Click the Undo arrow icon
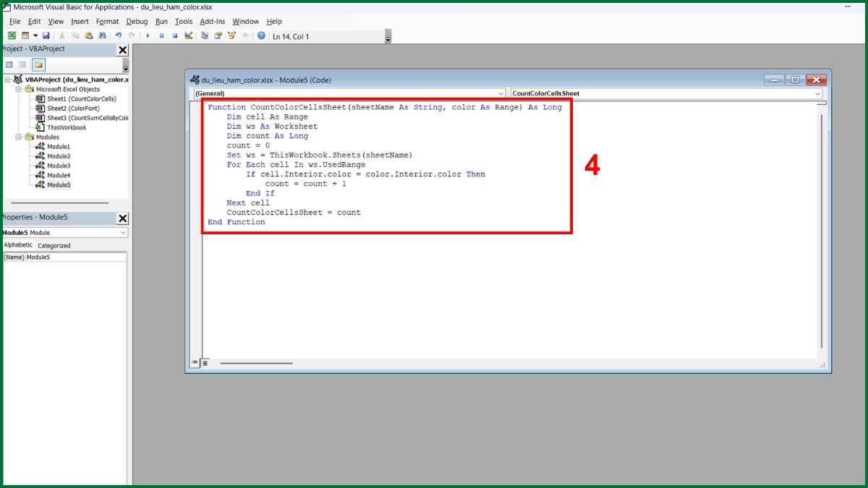Image resolution: width=868 pixels, height=488 pixels. [x=119, y=35]
